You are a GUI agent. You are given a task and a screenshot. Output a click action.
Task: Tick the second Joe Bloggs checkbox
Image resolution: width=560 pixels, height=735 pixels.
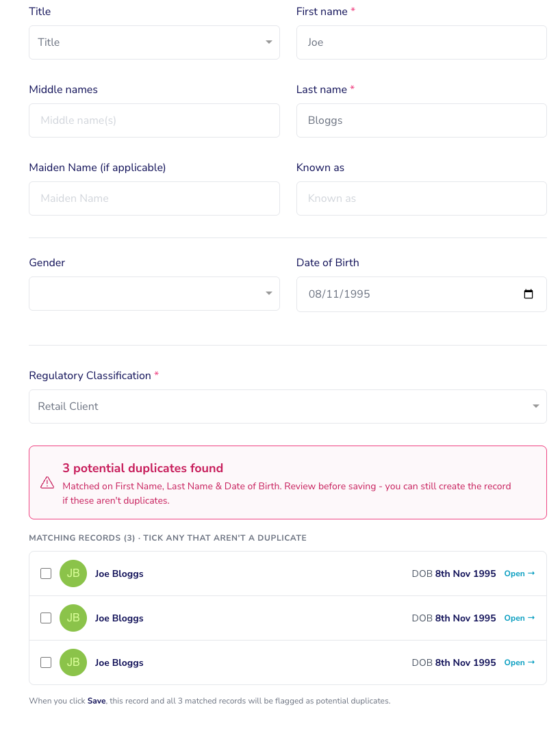click(46, 618)
